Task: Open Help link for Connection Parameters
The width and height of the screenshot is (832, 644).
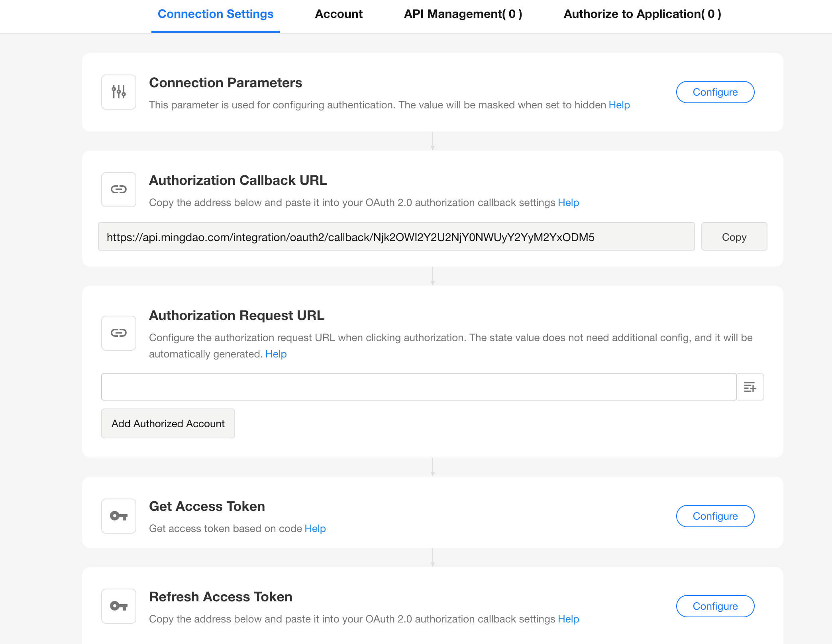Action: pyautogui.click(x=619, y=105)
